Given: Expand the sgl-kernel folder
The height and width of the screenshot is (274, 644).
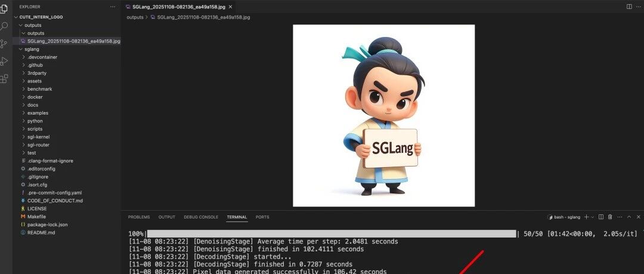Looking at the screenshot, I should [x=38, y=137].
